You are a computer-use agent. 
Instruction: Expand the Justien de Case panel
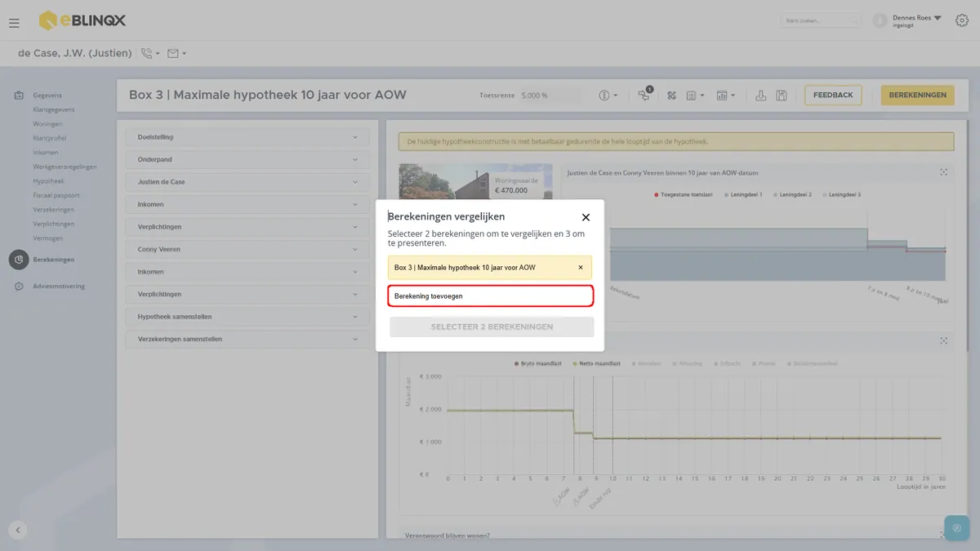click(247, 182)
